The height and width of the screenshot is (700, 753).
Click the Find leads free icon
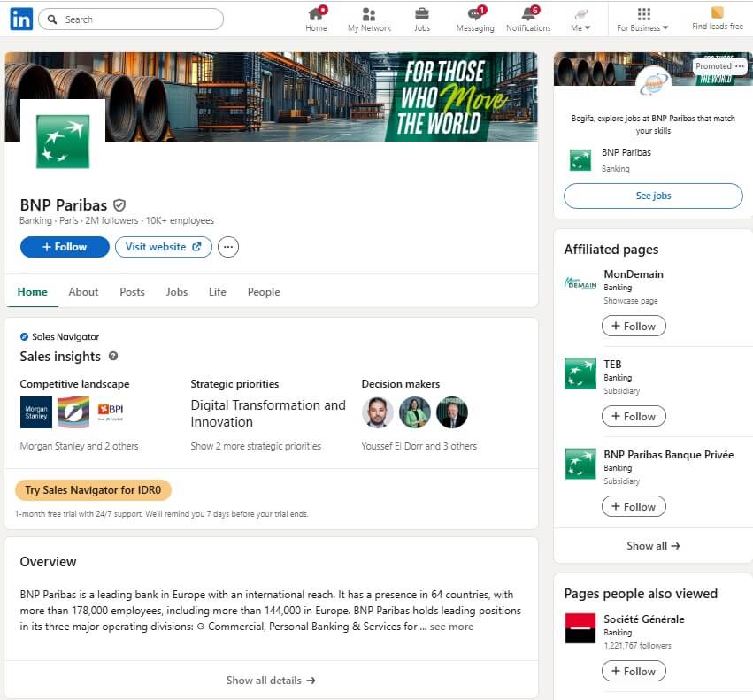(718, 19)
